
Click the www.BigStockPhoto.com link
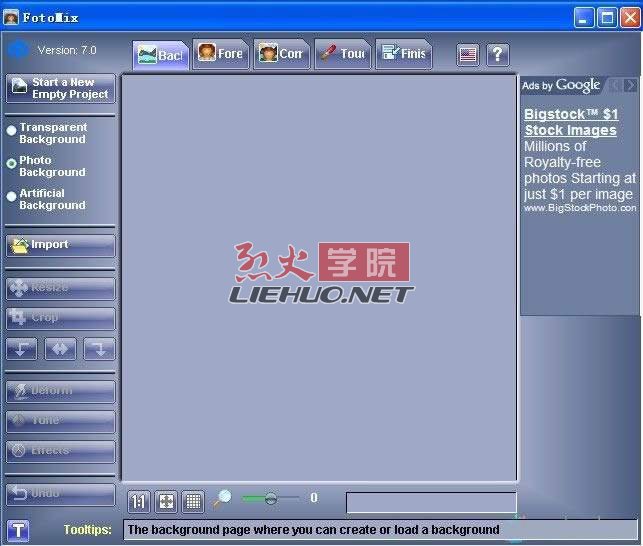point(580,208)
